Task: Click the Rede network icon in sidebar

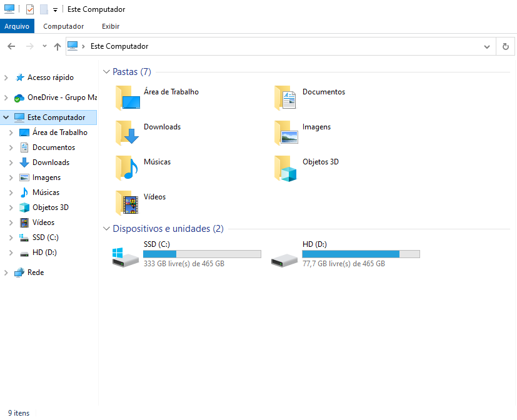Action: click(x=19, y=272)
